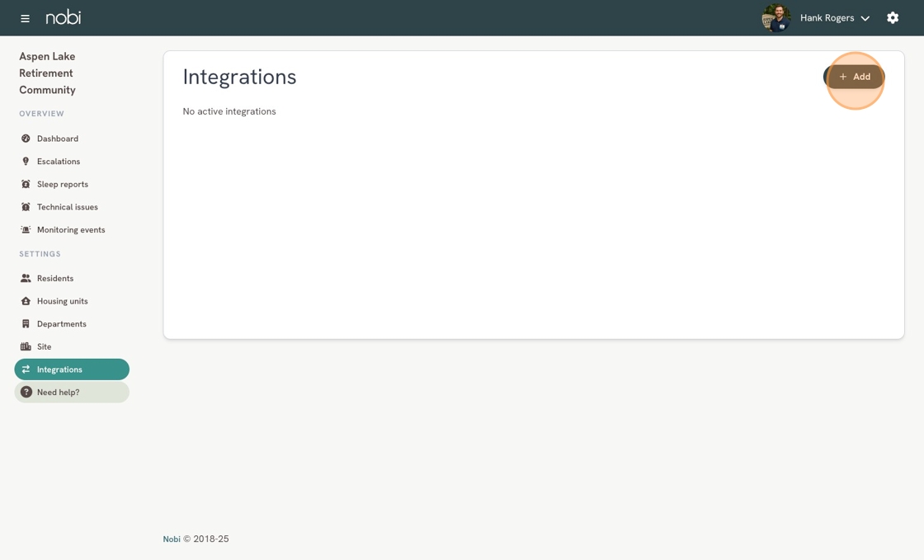Click the Sleep reports alarm icon

point(26,184)
